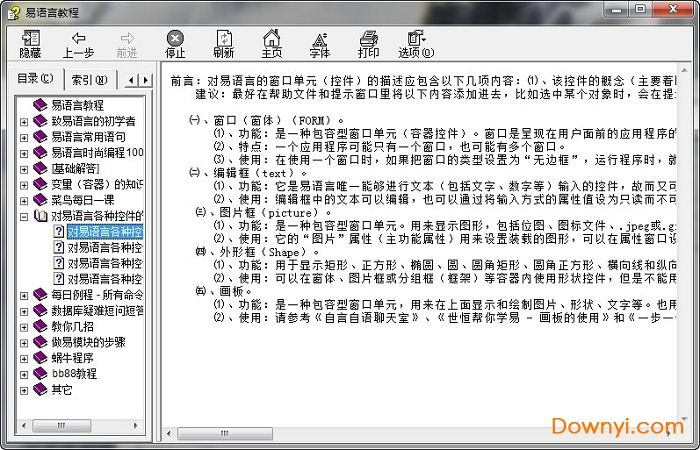Select the 易语言时尚编程100 tree label
Screen dimensions: 700x450
tap(97, 153)
